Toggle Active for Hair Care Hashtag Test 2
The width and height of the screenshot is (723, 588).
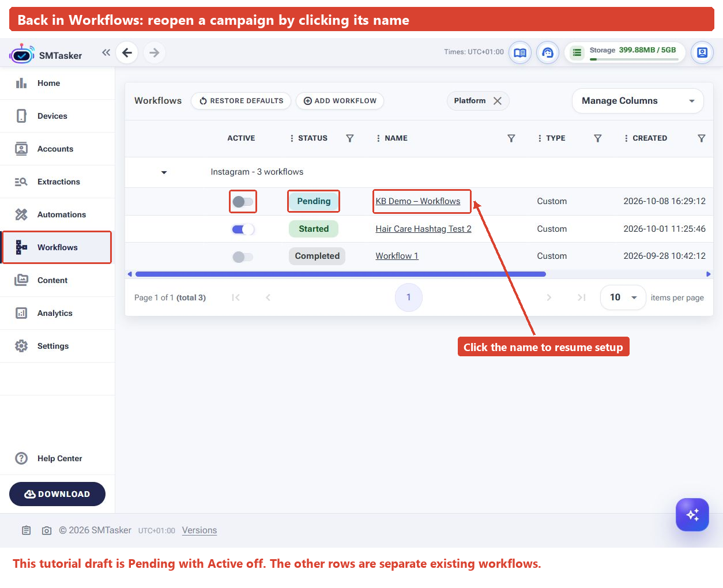tap(243, 229)
